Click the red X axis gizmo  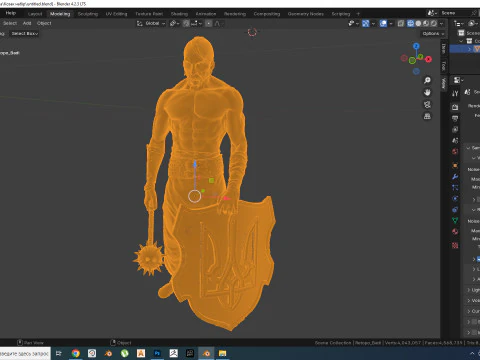click(428, 59)
